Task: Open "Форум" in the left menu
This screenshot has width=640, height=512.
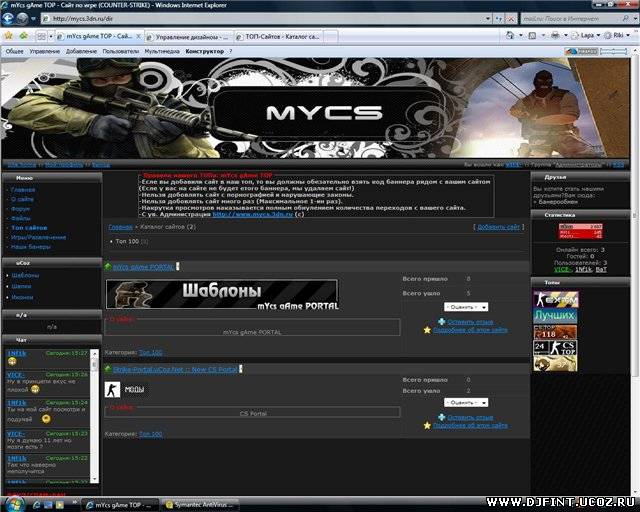Action: (22, 209)
